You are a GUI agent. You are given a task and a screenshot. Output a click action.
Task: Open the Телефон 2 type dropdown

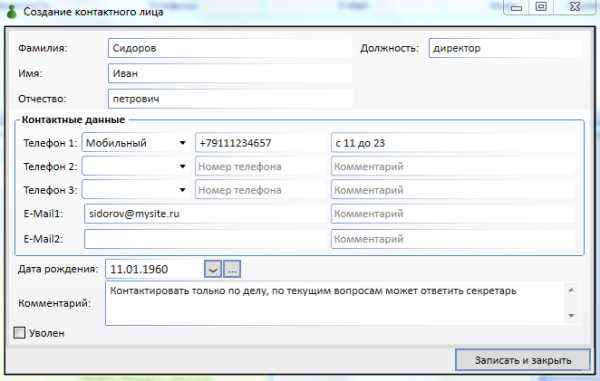pyautogui.click(x=183, y=166)
